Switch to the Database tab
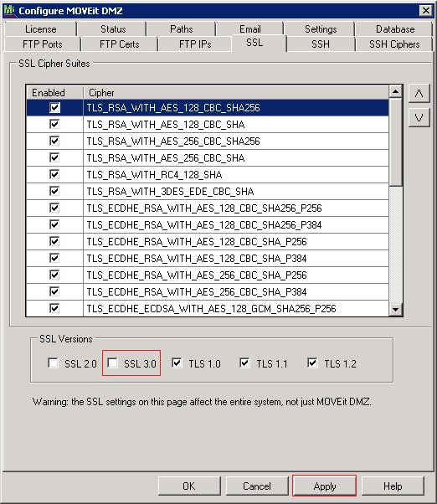The height and width of the screenshot is (504, 437). (x=395, y=29)
